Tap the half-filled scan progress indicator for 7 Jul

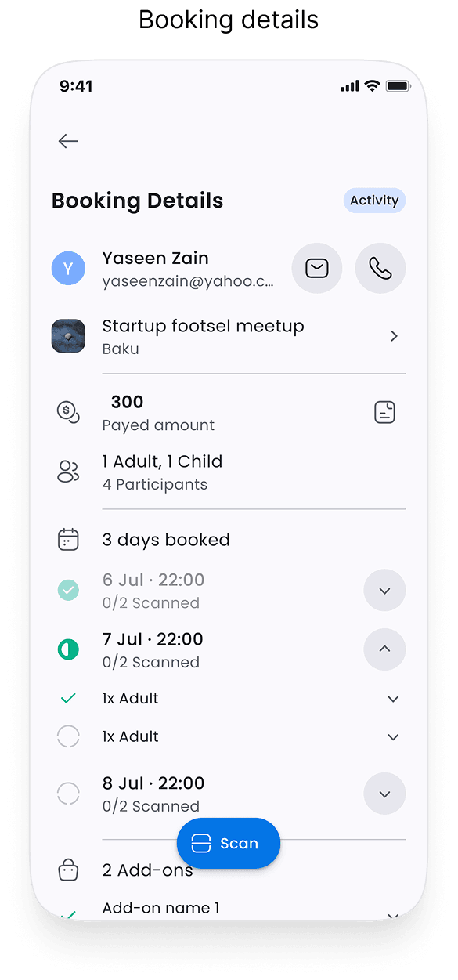click(68, 649)
